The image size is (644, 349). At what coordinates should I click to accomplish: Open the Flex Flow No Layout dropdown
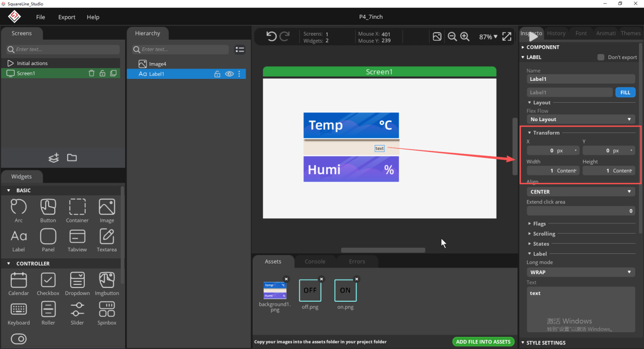point(580,119)
